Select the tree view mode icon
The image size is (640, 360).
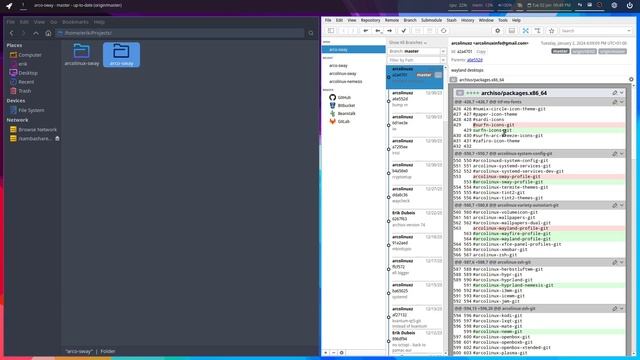538,31
